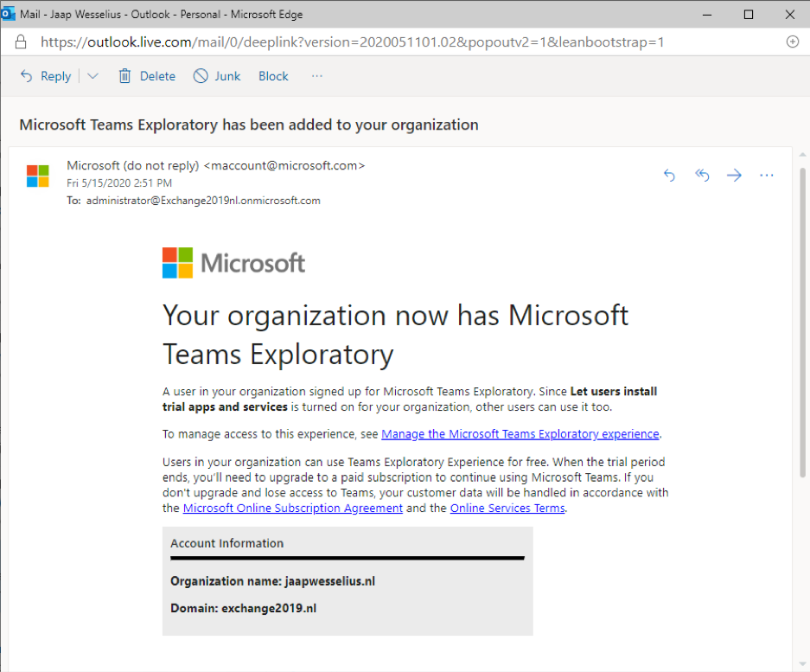Click the browser address bar
This screenshot has height=672, width=810.
point(346,41)
